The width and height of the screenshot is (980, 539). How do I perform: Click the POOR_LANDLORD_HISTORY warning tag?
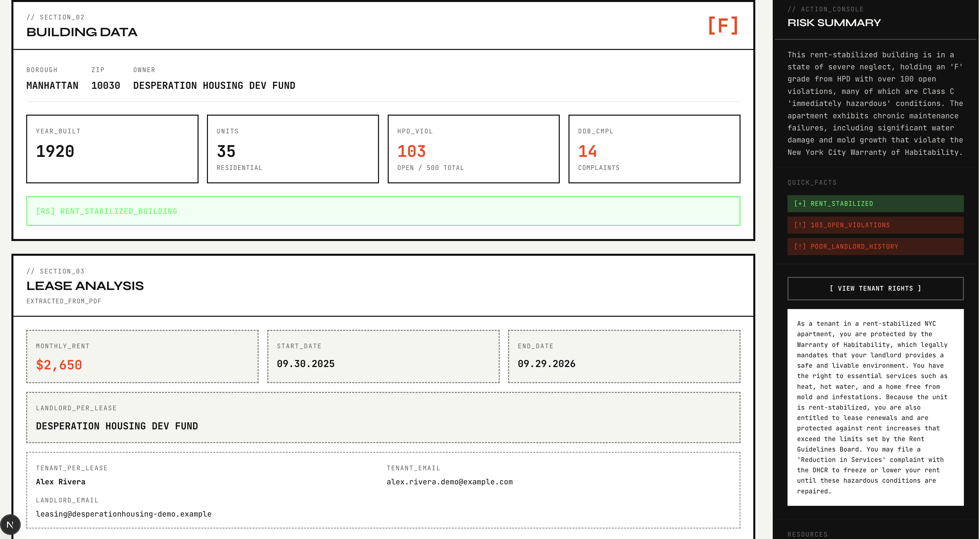[x=875, y=246]
